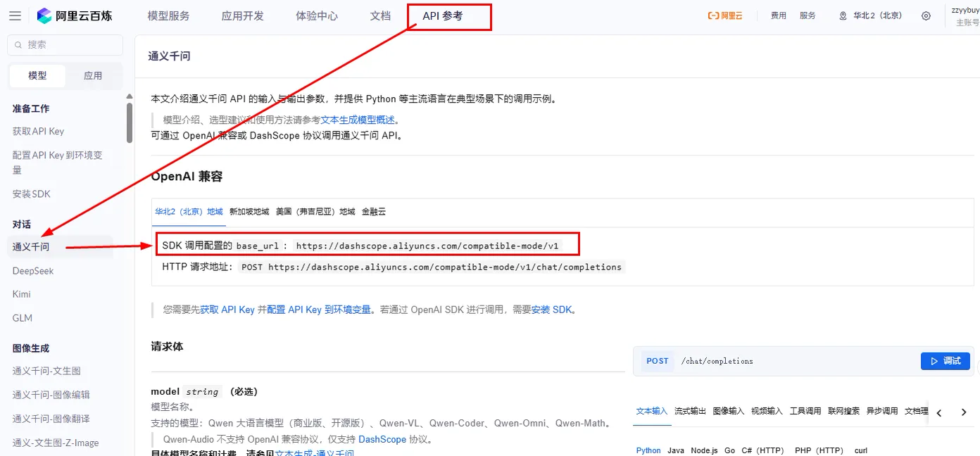Select the 美国（弗吉尼亚）地域 tab
The width and height of the screenshot is (980, 456).
315,211
